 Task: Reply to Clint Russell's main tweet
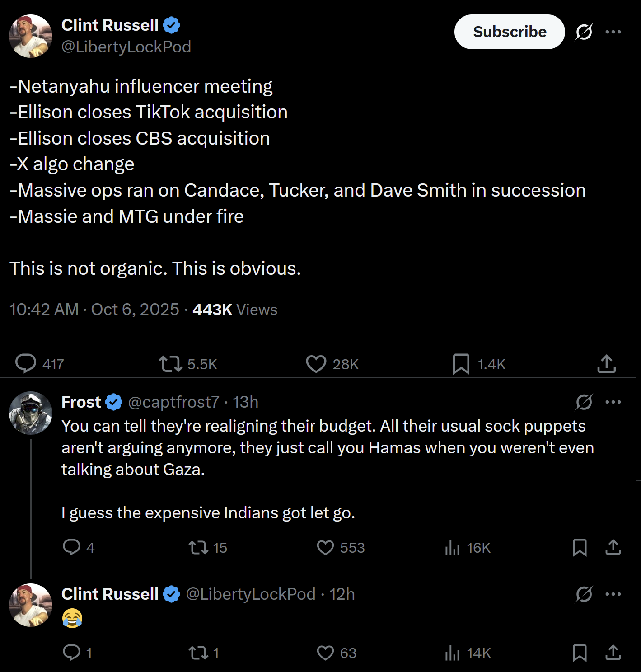26,364
